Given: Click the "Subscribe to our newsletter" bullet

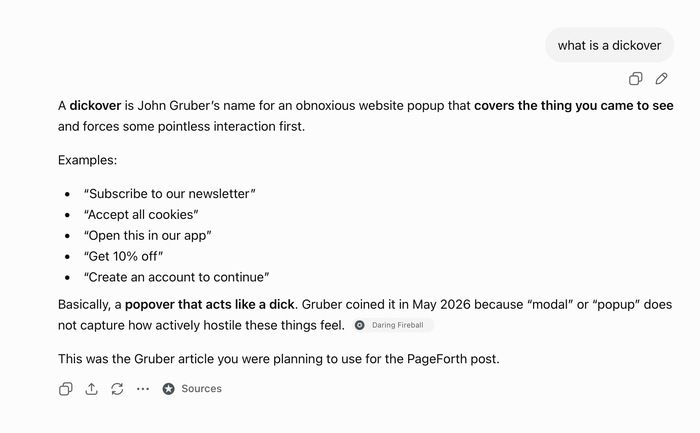Looking at the screenshot, I should (x=170, y=194).
